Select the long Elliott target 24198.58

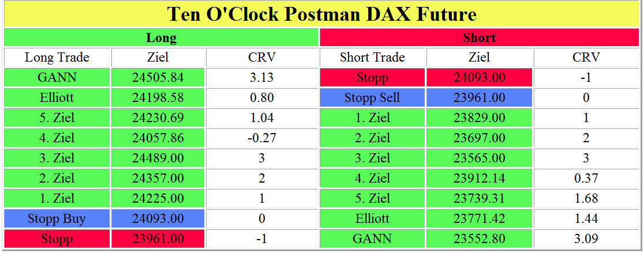(158, 98)
